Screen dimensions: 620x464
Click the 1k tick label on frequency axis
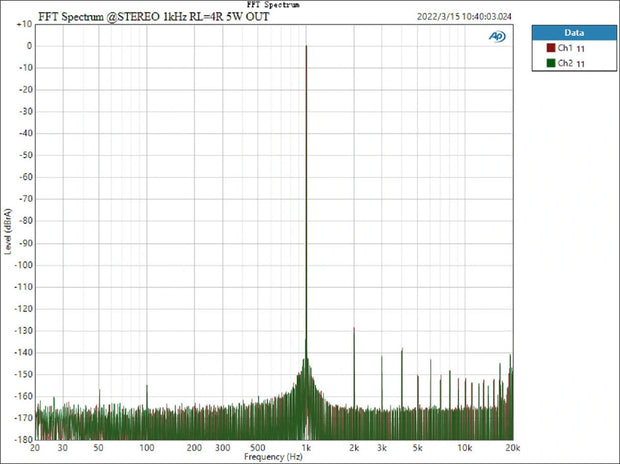[306, 447]
